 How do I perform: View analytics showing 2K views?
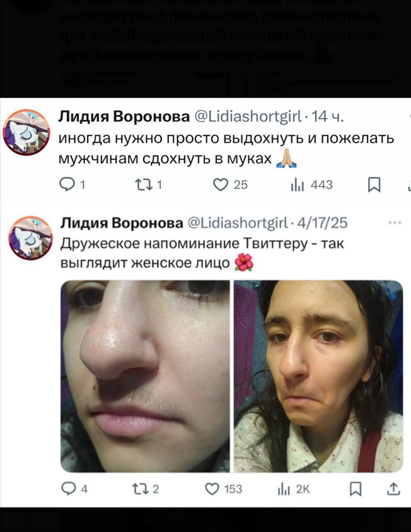click(283, 490)
